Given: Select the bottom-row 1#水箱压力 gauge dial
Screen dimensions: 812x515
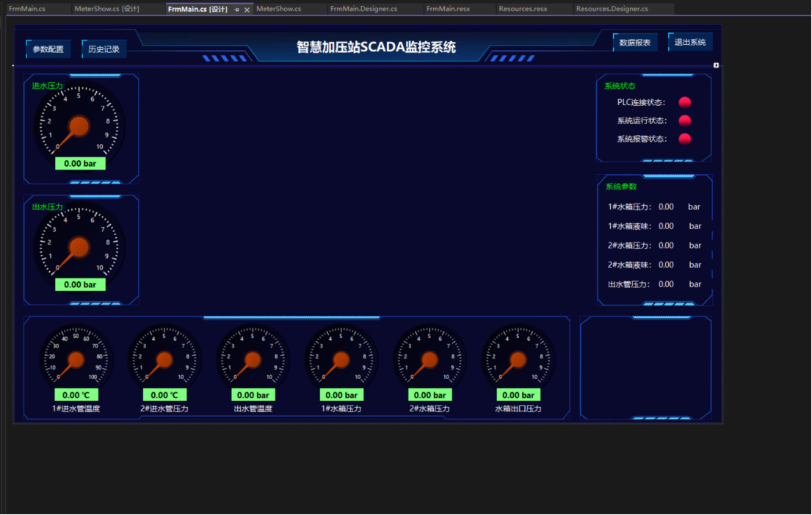Looking at the screenshot, I should click(x=341, y=358).
